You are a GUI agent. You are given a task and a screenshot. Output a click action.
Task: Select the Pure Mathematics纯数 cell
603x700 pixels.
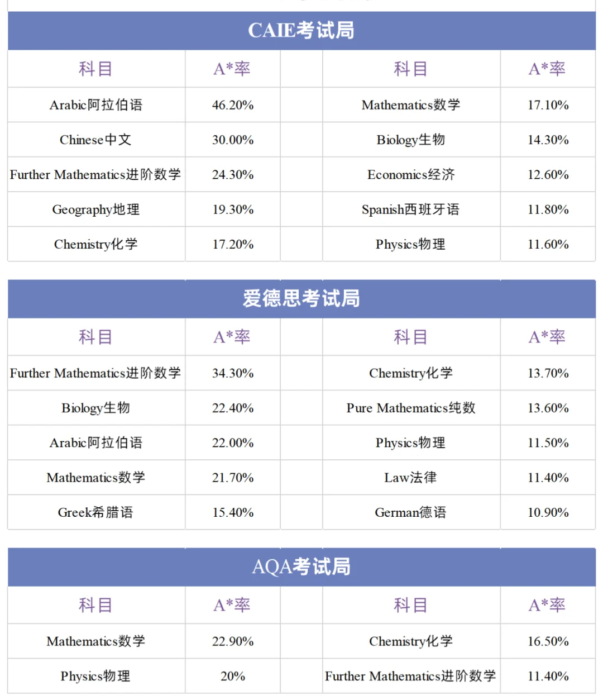[411, 408]
